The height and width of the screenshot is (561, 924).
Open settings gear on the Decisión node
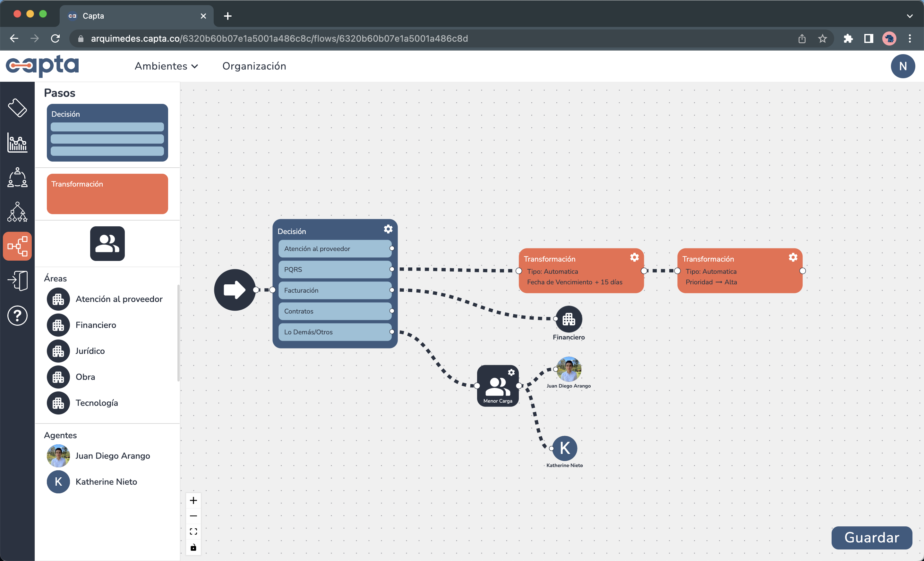point(388,229)
